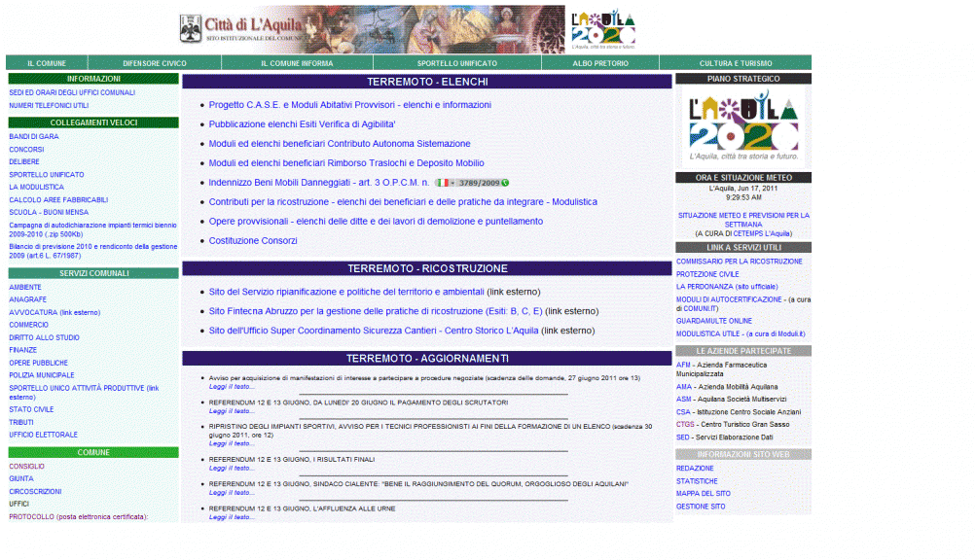Click the Italian flag icon beside 3789/2009
The image size is (976, 560).
coord(443,183)
